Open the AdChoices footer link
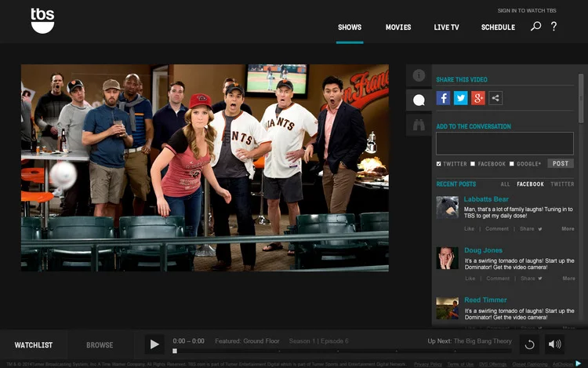This screenshot has height=368, width=588. (x=562, y=364)
